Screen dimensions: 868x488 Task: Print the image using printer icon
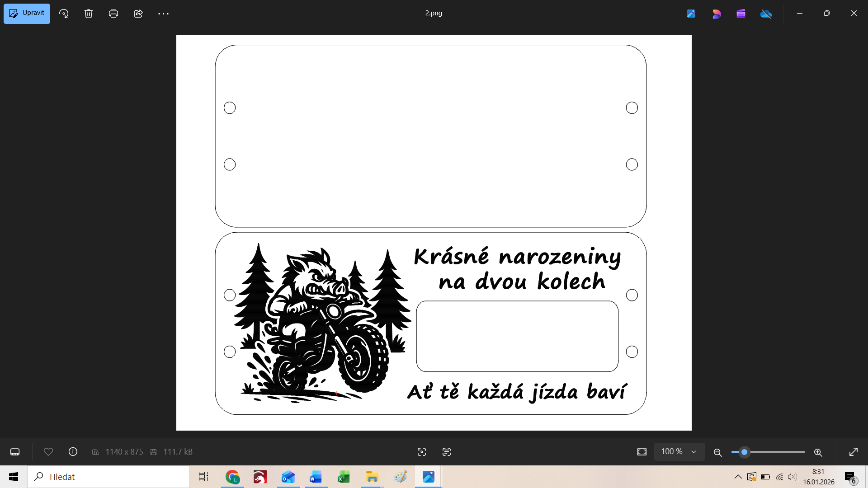113,14
